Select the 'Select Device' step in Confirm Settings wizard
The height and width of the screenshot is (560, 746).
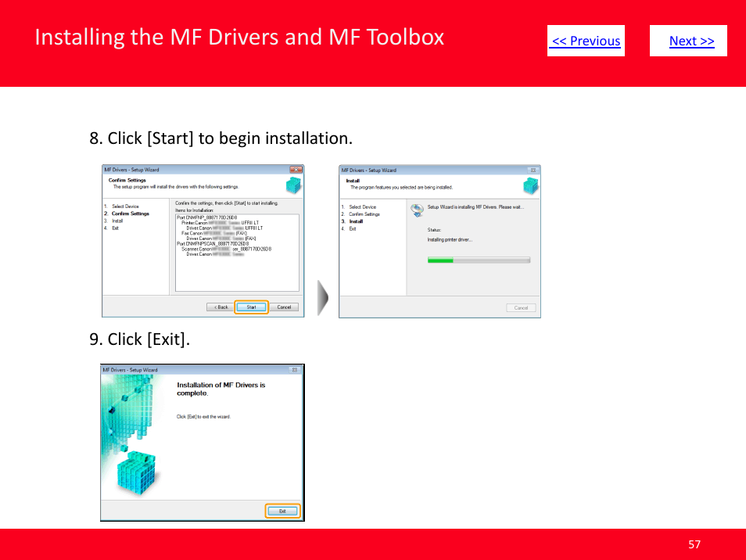pos(125,206)
